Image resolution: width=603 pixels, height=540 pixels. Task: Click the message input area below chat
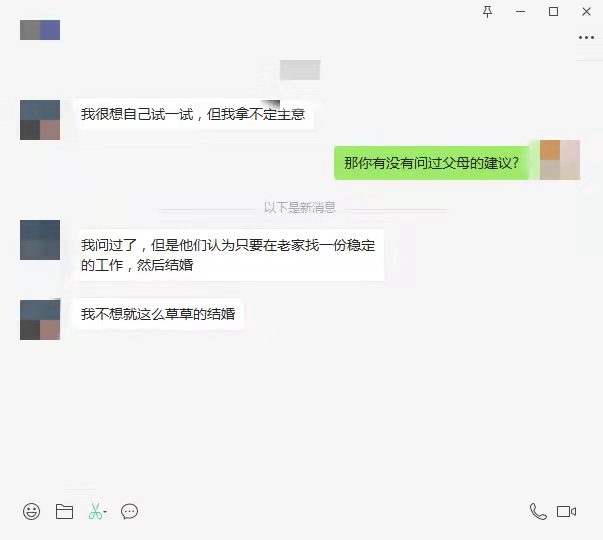click(x=302, y=533)
